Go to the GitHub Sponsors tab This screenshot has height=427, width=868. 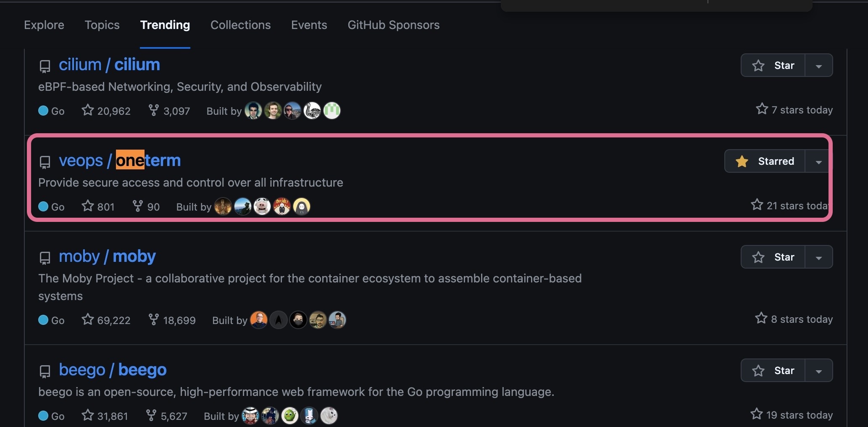[x=393, y=25]
